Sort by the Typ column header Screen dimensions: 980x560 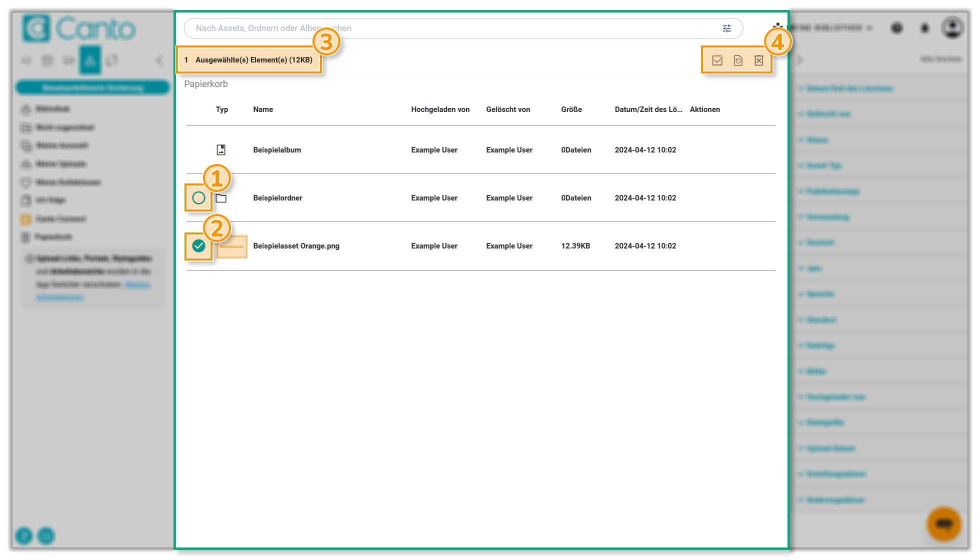click(x=222, y=109)
